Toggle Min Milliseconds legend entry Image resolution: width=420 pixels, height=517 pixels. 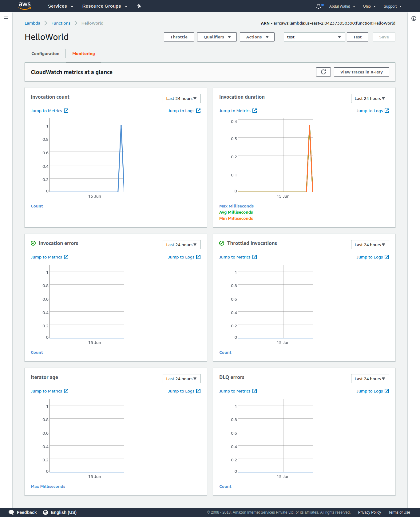(236, 218)
